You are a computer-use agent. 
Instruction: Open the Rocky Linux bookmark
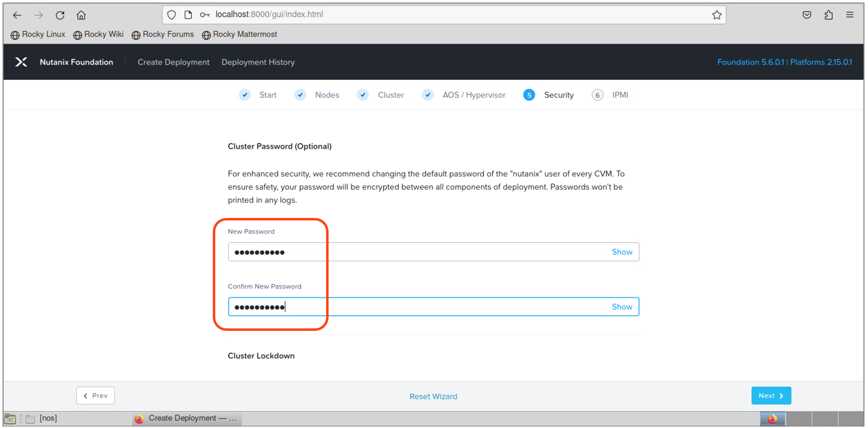pyautogui.click(x=38, y=35)
